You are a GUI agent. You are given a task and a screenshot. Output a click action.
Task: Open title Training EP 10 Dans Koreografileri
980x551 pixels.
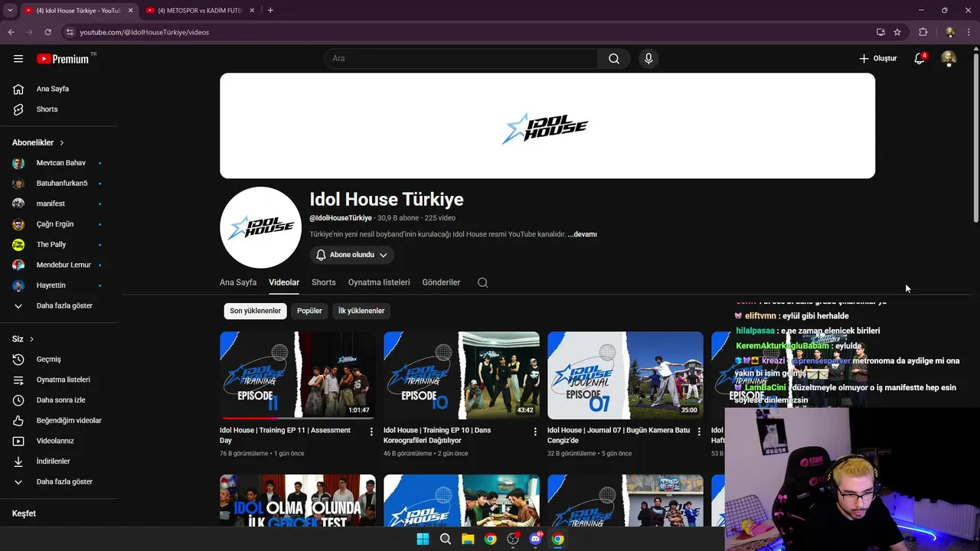pos(437,435)
